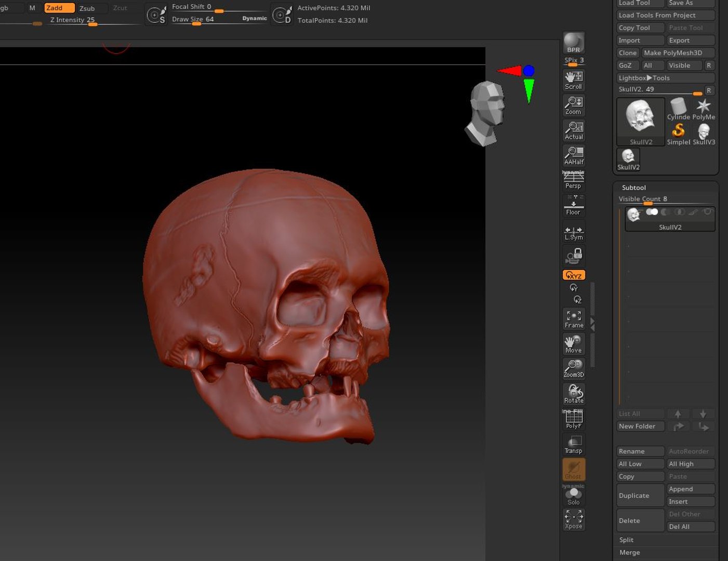Click the Frame view button
This screenshot has width=728, height=561.
574,319
